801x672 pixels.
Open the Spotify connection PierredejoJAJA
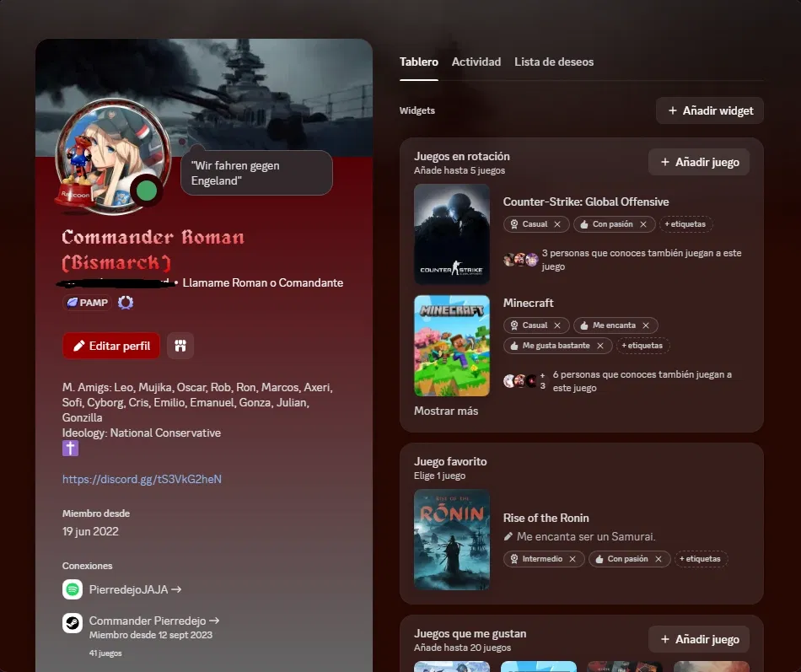(136, 589)
